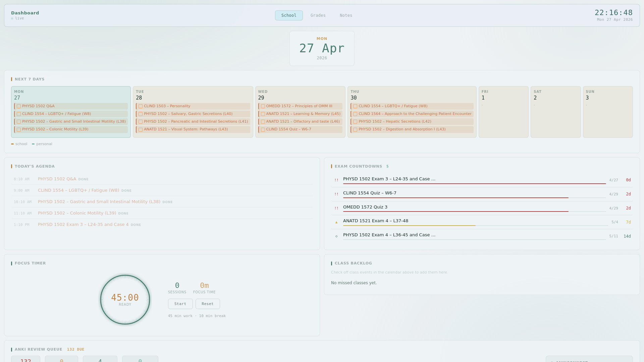This screenshot has width=644, height=362.
Task: Click the 22:16:48 clock
Action: tap(613, 13)
